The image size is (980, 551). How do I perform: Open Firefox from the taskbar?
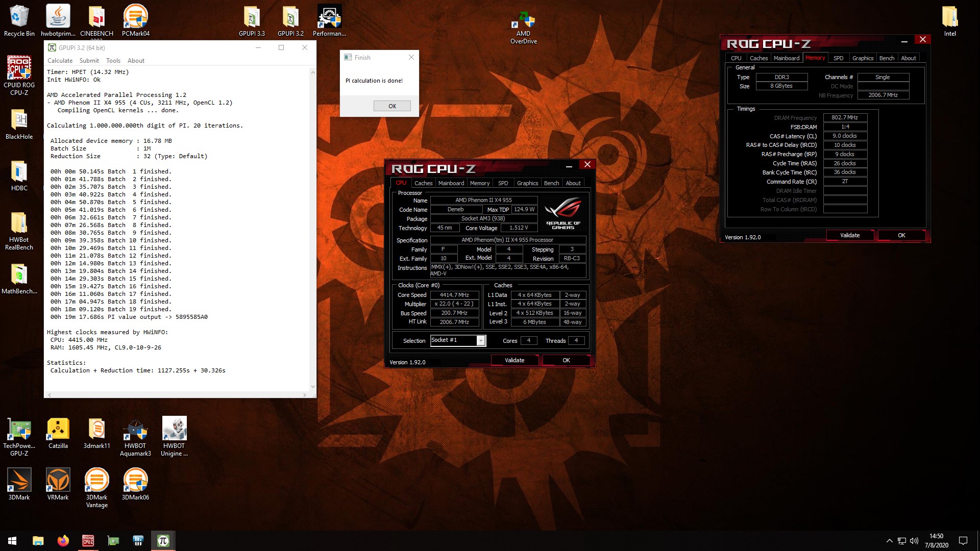click(63, 541)
